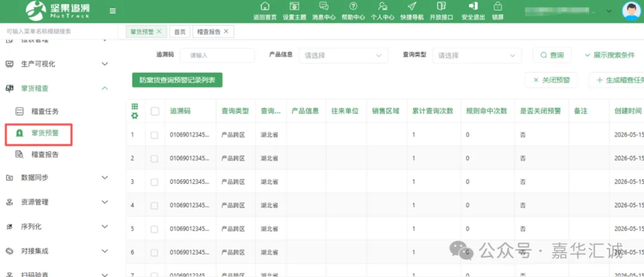Image resolution: width=644 pixels, height=277 pixels.
Task: Open 窜货预警 in the sidebar
Action: coord(45,133)
